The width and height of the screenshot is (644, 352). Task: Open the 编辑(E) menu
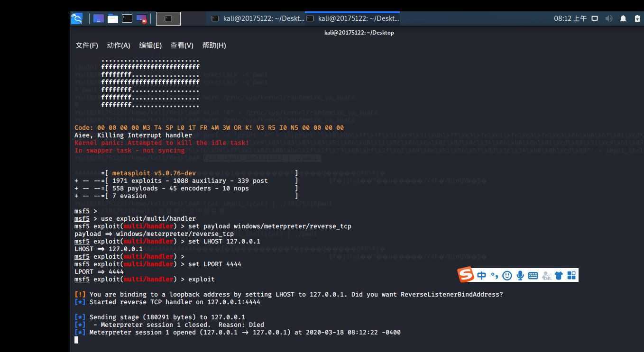pyautogui.click(x=150, y=45)
